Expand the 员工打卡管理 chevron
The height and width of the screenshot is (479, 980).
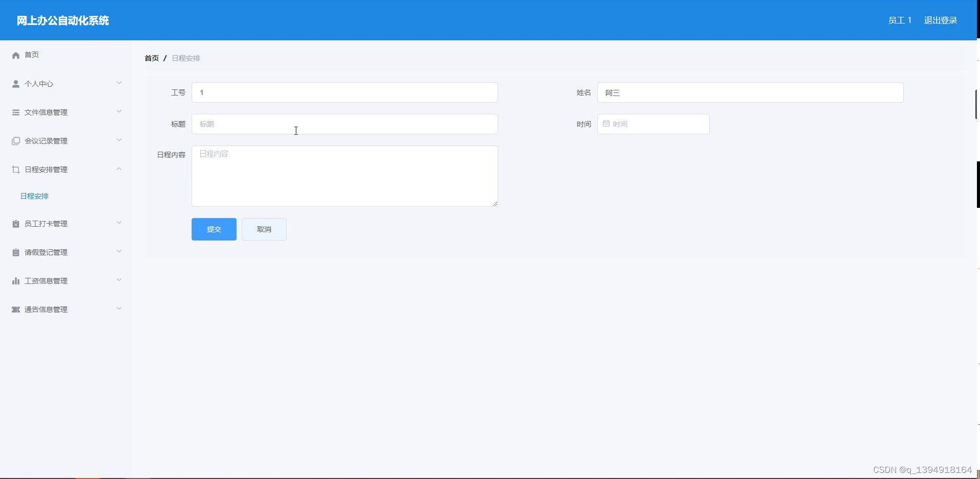point(119,223)
